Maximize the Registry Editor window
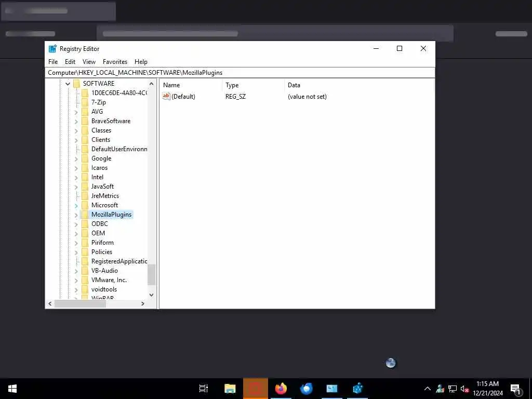The height and width of the screenshot is (399, 532). pos(400,48)
